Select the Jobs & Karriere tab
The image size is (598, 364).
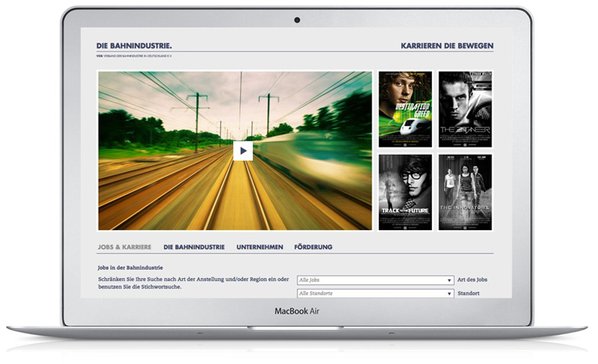(x=124, y=247)
